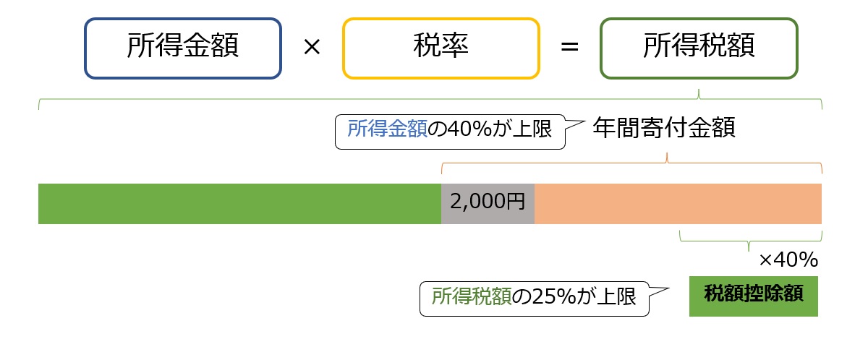Click the green 税額控除額 box
The height and width of the screenshot is (347, 868).
pos(754,296)
